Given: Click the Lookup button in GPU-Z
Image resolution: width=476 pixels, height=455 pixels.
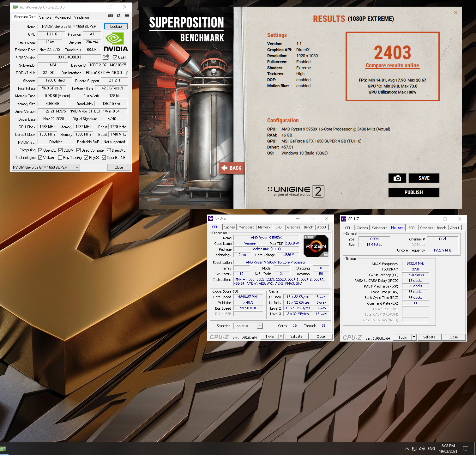Looking at the screenshot, I should pos(116,27).
